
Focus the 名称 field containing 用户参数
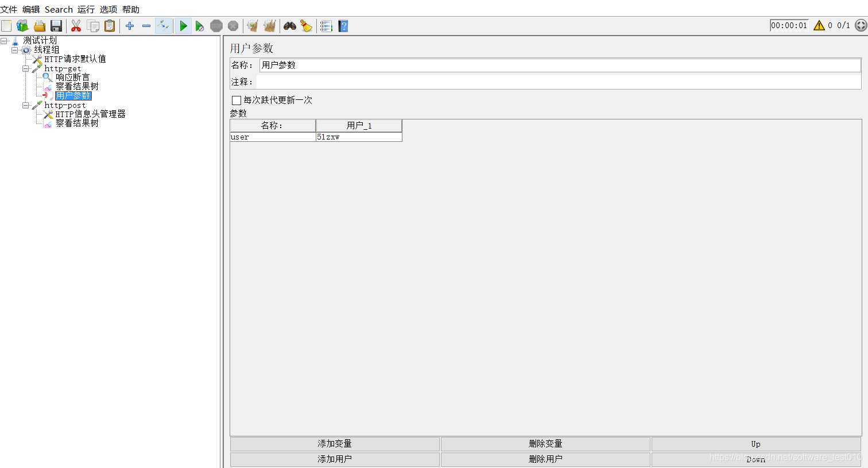pyautogui.click(x=560, y=65)
